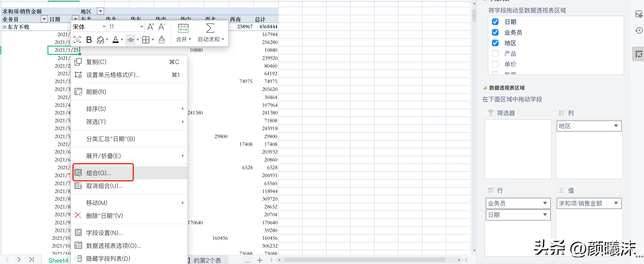
Task: Click the vertical scrollbar thumb
Action: click(474, 15)
